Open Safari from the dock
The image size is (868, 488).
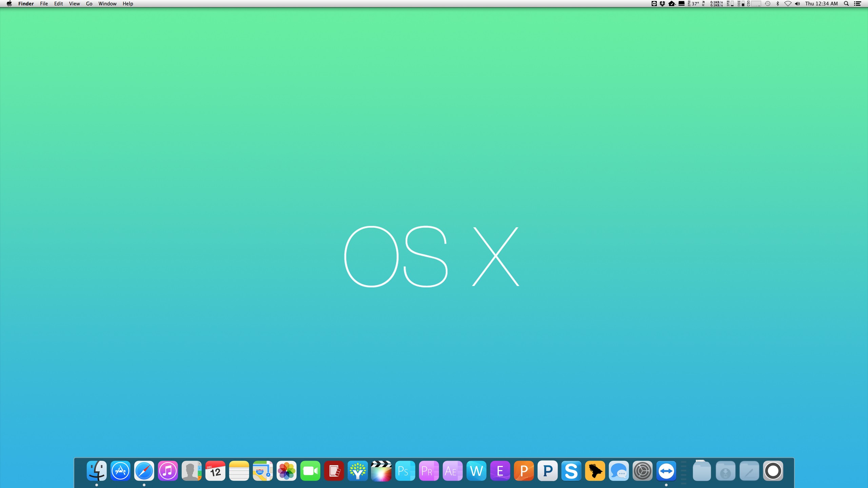pyautogui.click(x=144, y=471)
